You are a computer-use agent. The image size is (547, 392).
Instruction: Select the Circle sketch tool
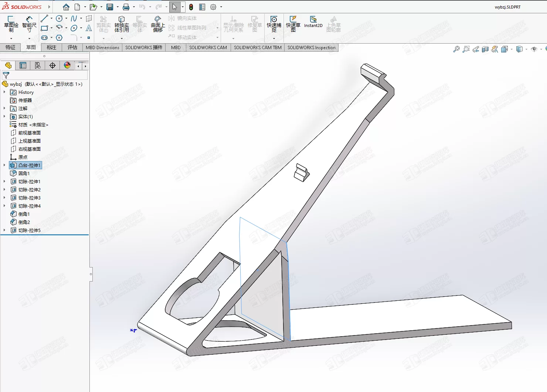(x=59, y=18)
